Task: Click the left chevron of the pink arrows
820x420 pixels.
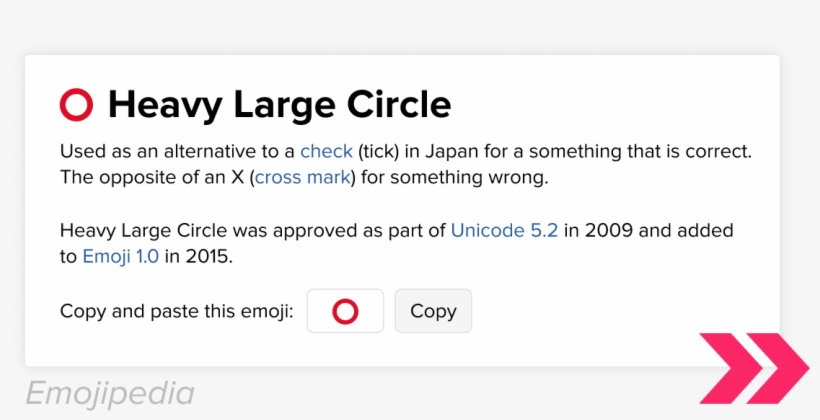Action: (x=730, y=369)
